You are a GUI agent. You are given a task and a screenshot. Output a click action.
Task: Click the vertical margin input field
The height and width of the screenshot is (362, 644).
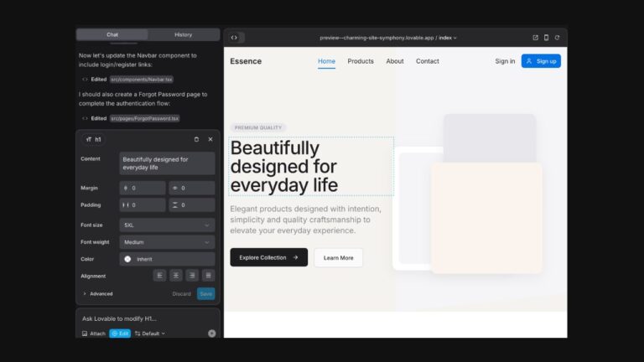tap(143, 188)
